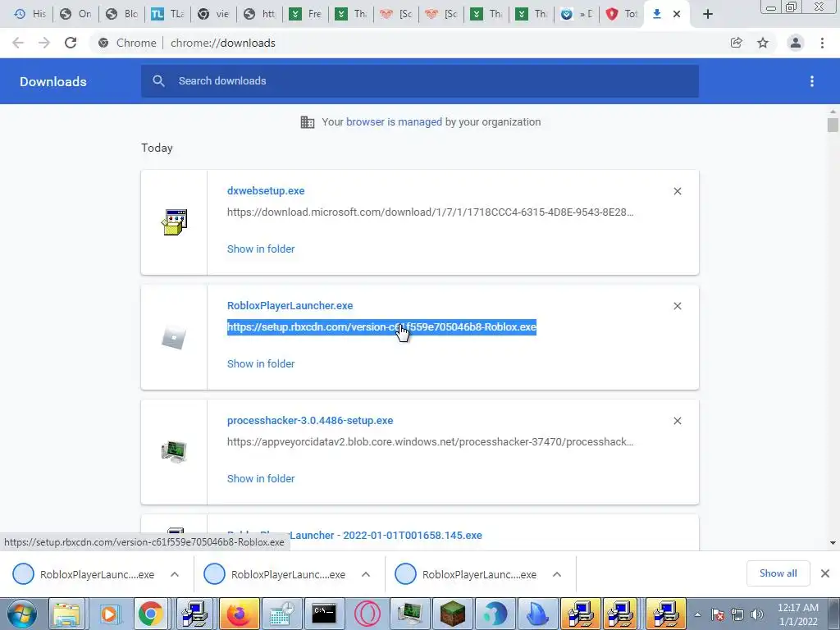Click the dxwebsetup.exe installer icon
This screenshot has height=630, width=840.
pos(174,221)
